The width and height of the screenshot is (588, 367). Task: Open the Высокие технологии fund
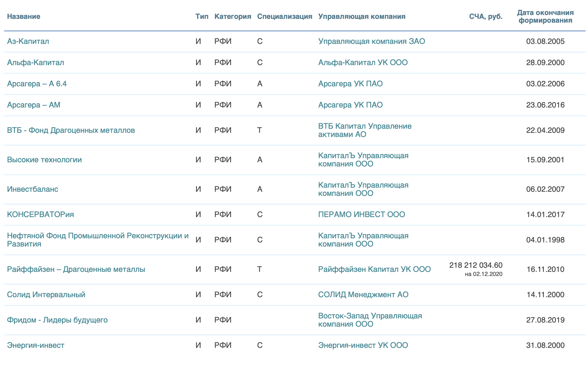click(44, 160)
